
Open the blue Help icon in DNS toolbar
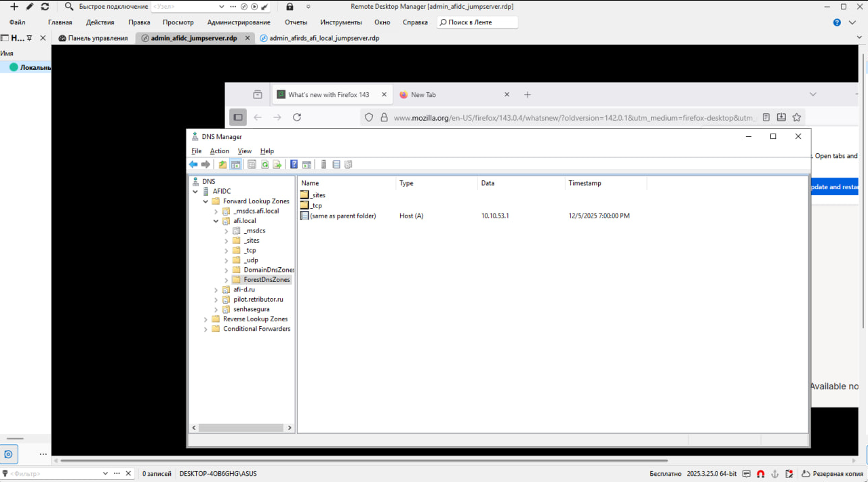click(x=294, y=164)
